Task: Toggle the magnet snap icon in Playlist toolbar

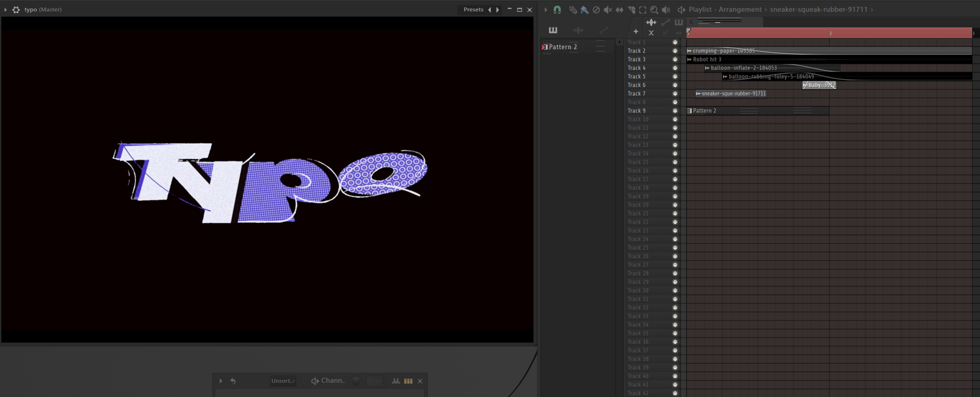Action: point(557,10)
